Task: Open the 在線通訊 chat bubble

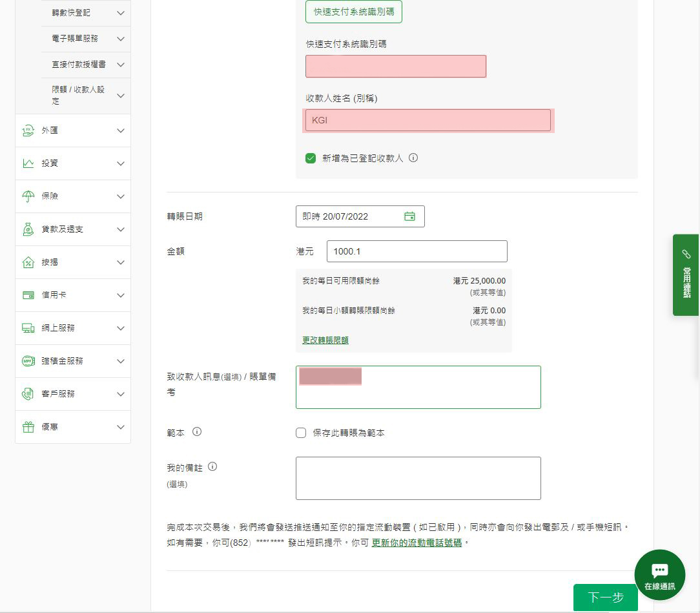Action: click(x=659, y=574)
